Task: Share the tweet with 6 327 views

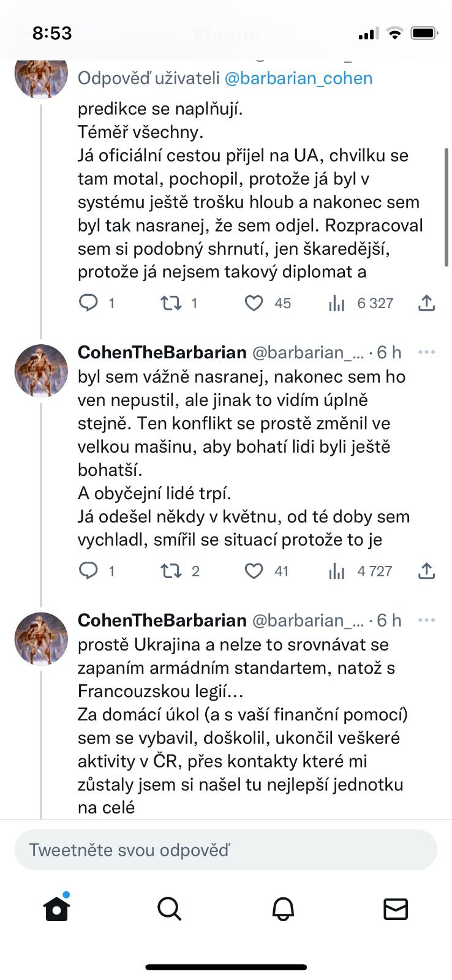Action: (426, 303)
